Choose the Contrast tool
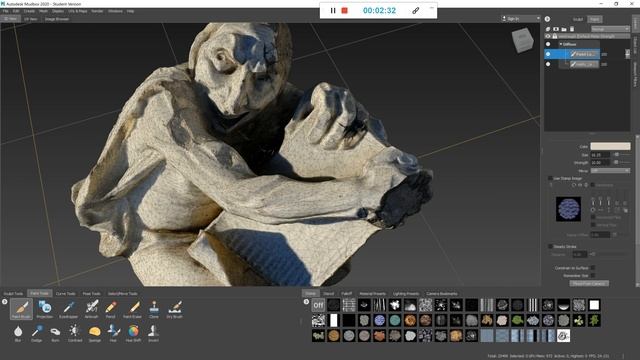Viewport: 640px width, 360px height. tap(75, 332)
